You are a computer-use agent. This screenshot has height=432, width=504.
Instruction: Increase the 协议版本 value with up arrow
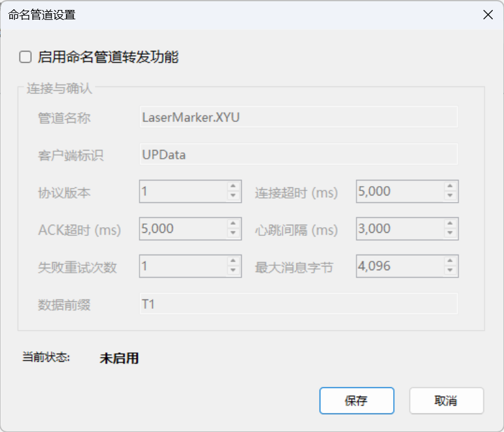tap(234, 186)
